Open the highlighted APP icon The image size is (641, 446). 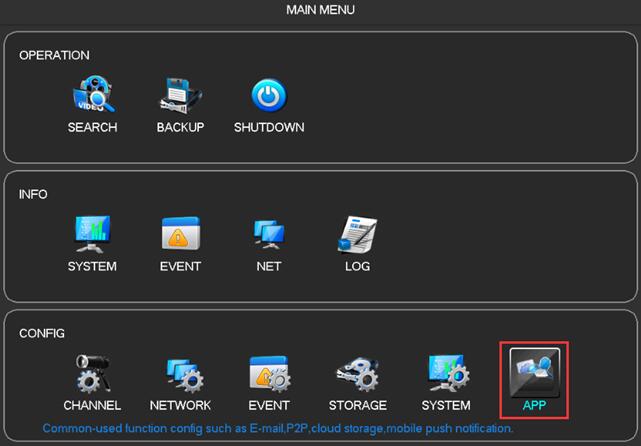(x=534, y=371)
